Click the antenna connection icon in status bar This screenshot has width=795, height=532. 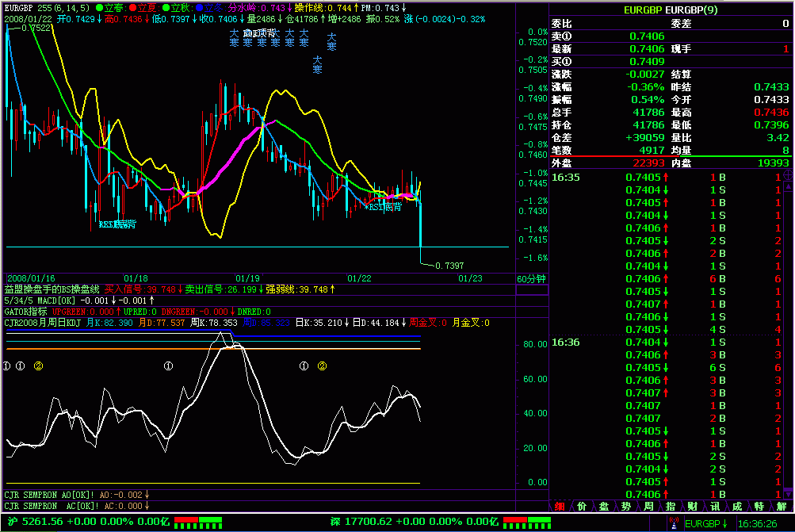674,523
